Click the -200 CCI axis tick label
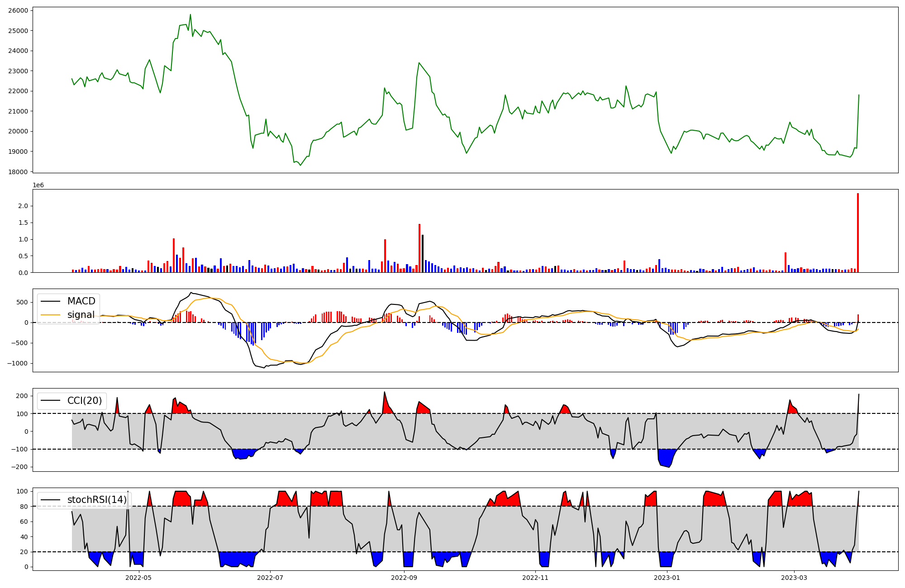This screenshot has width=905, height=588. pyautogui.click(x=20, y=467)
